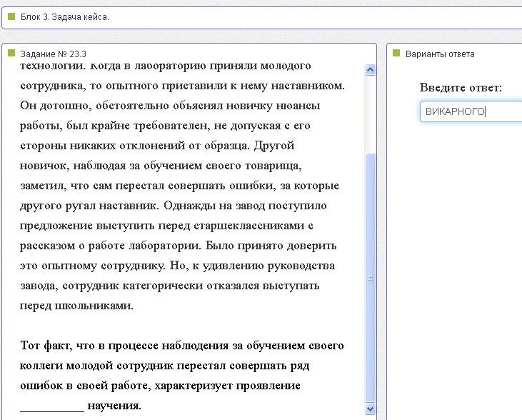Viewport: 522px width, 420px height.
Task: Click the header text "Блок 3. Задача кейса."
Action: click(x=64, y=17)
